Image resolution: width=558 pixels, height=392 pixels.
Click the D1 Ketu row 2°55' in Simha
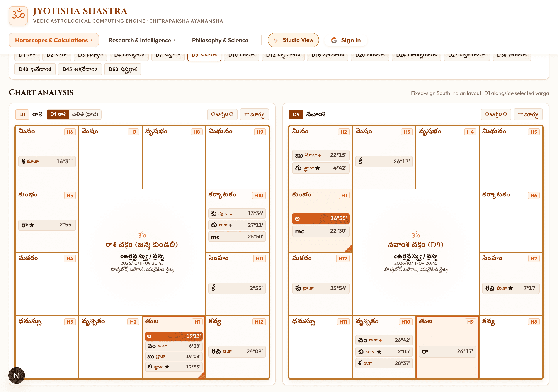[x=237, y=288]
